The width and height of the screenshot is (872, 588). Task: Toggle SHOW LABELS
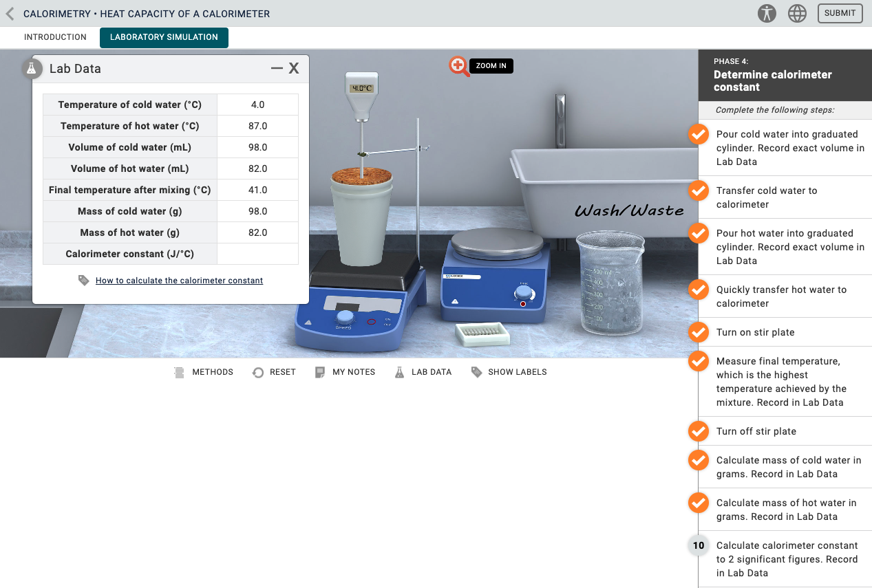click(509, 372)
